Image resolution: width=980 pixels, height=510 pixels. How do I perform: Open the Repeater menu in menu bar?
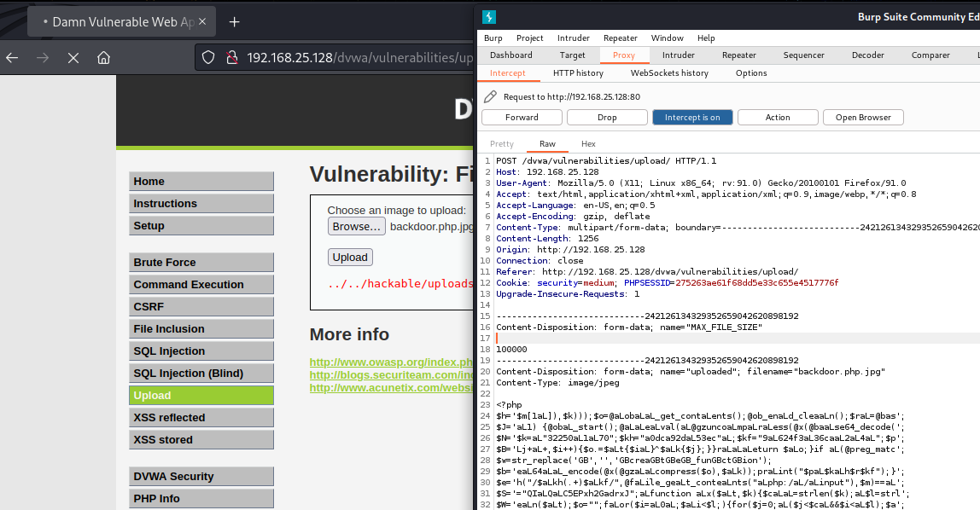click(x=620, y=38)
